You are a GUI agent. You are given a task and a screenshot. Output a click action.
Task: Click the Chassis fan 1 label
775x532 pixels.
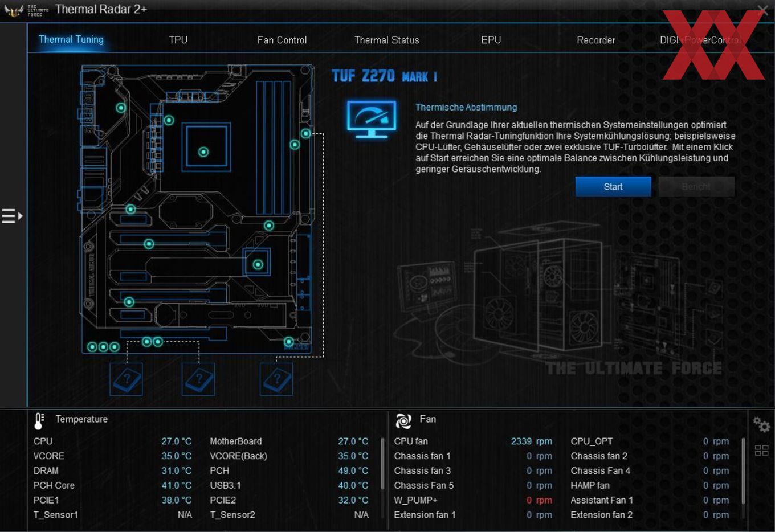click(x=422, y=456)
